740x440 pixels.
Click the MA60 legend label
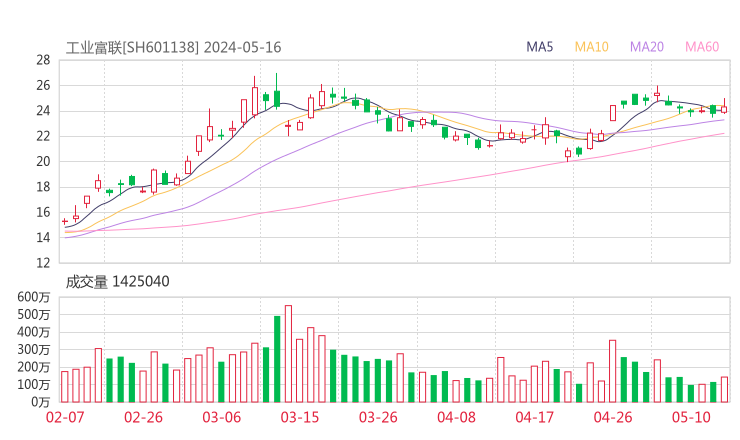pyautogui.click(x=702, y=47)
